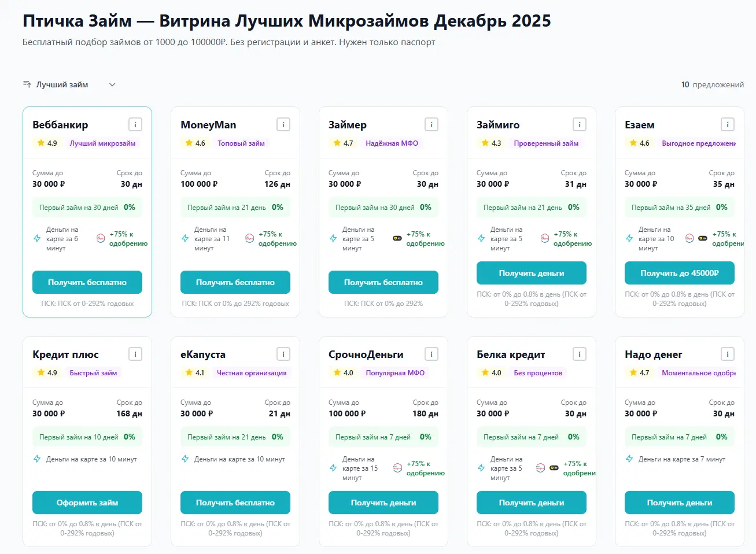Show details icon for Займер
Viewport: 756px width, 554px height.
(432, 124)
